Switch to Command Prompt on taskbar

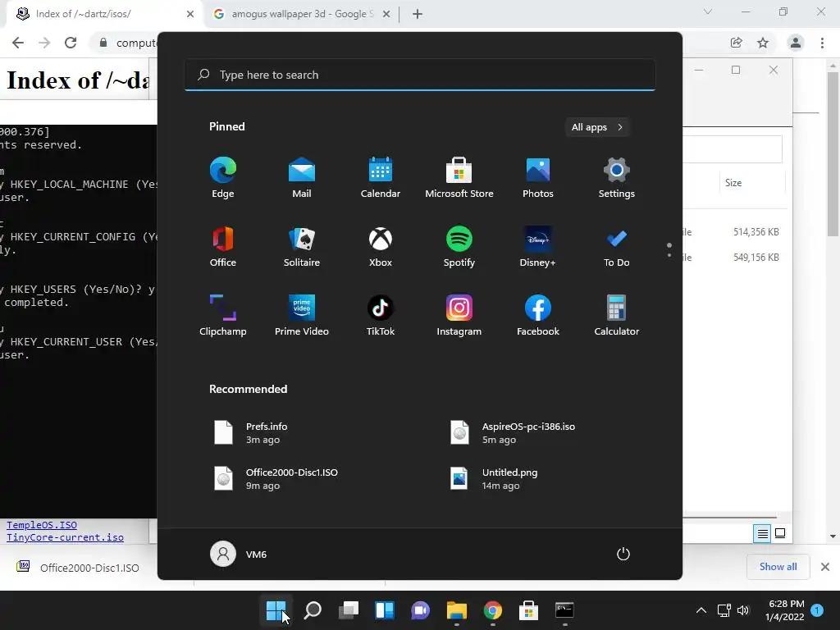564,610
